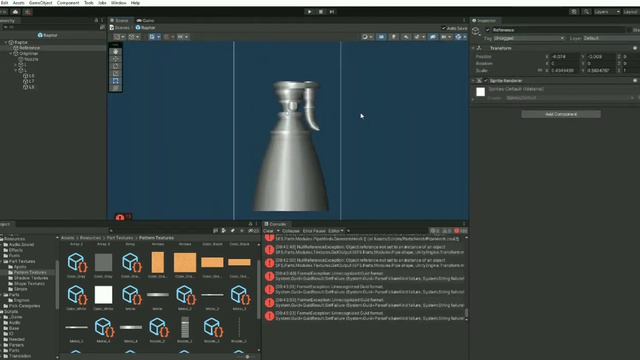Select the white Color_White texture thumbnail
The image size is (640, 360).
pyautogui.click(x=103, y=295)
